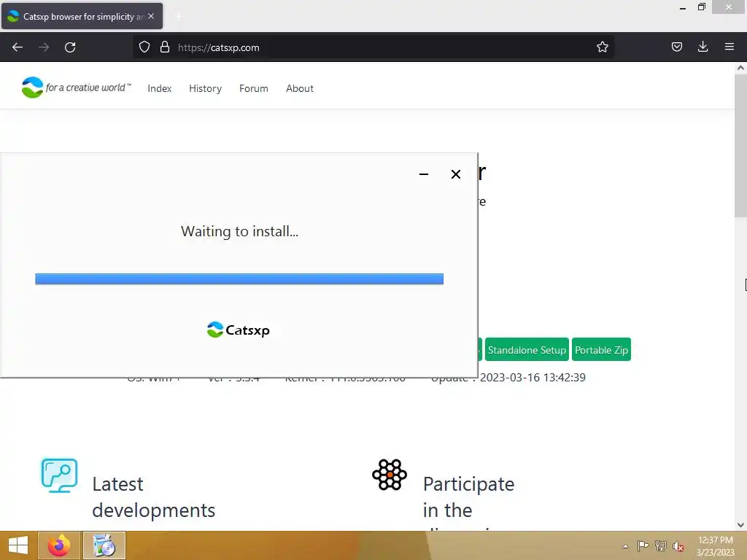The height and width of the screenshot is (560, 747).
Task: Open the Forum nav link
Action: 253,88
